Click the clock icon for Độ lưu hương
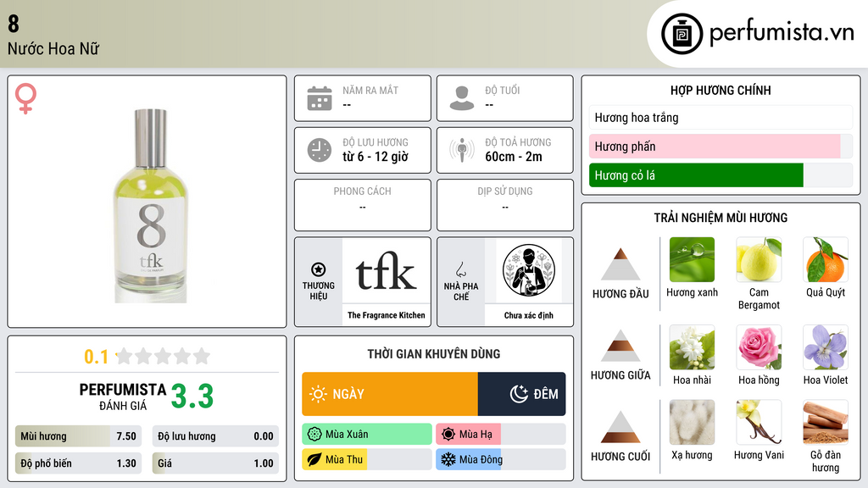This screenshot has width=868, height=488. [x=320, y=150]
